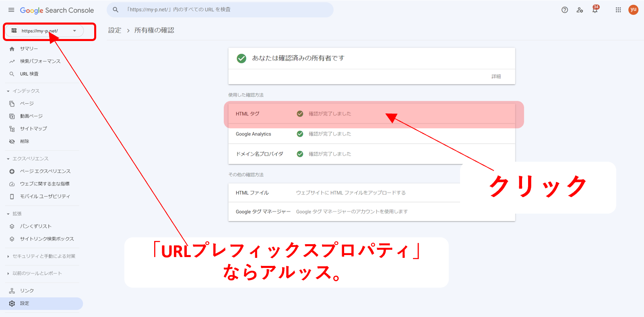Open the notifications bell
644x317 pixels.
click(x=595, y=10)
